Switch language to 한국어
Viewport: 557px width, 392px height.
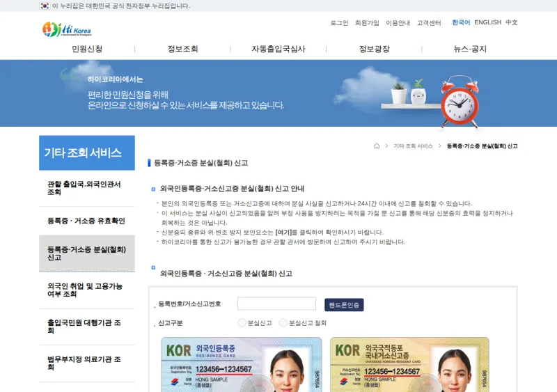(x=461, y=22)
